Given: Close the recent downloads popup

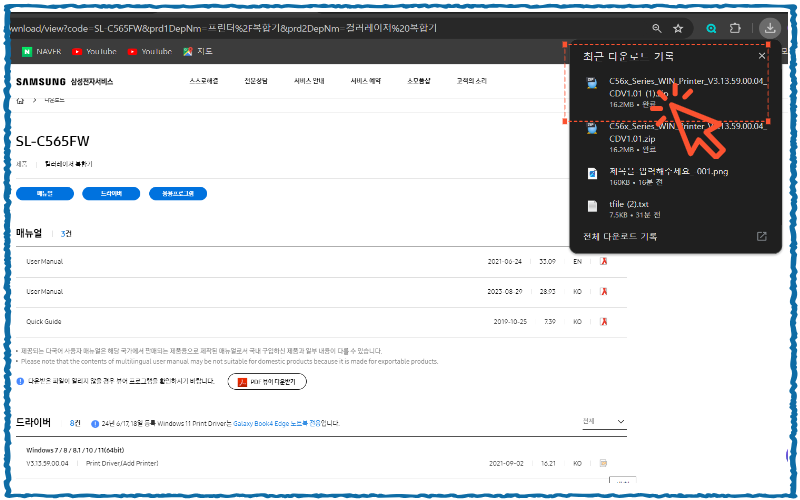Looking at the screenshot, I should coord(762,56).
